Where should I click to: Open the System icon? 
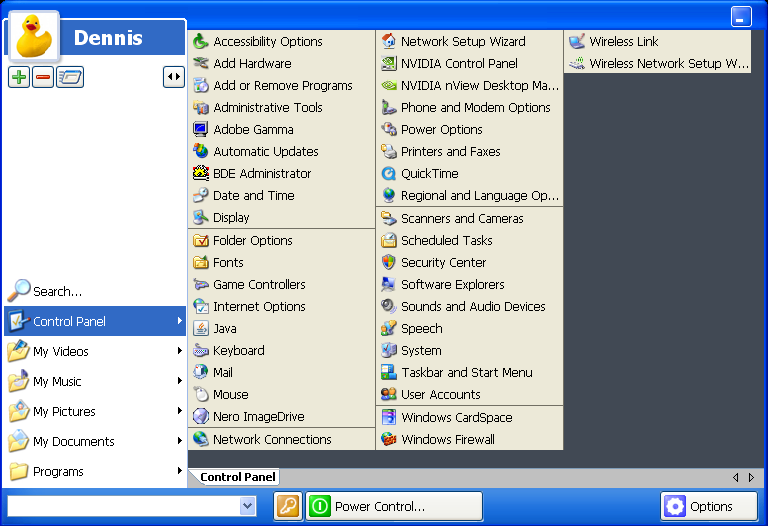tap(389, 351)
